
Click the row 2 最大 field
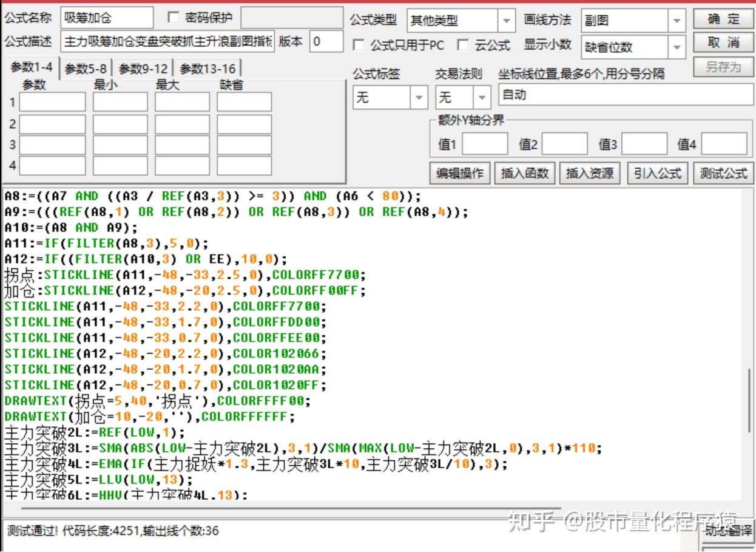[x=182, y=124]
